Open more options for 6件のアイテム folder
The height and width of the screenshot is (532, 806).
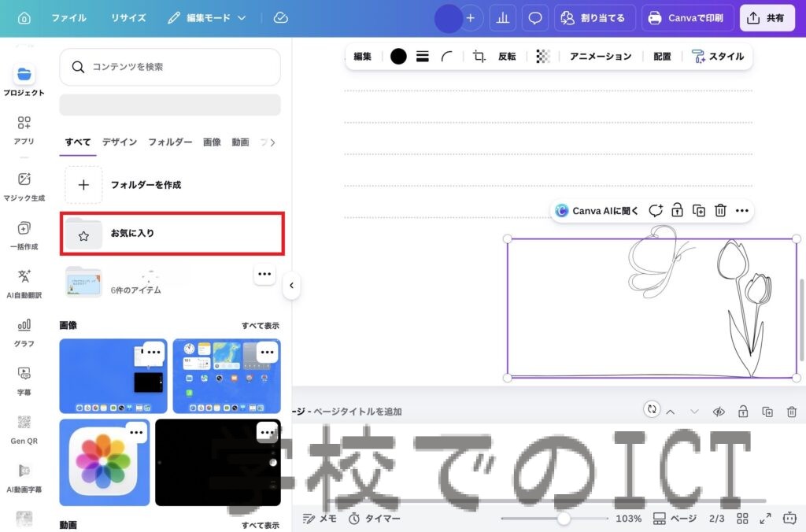[x=264, y=274]
